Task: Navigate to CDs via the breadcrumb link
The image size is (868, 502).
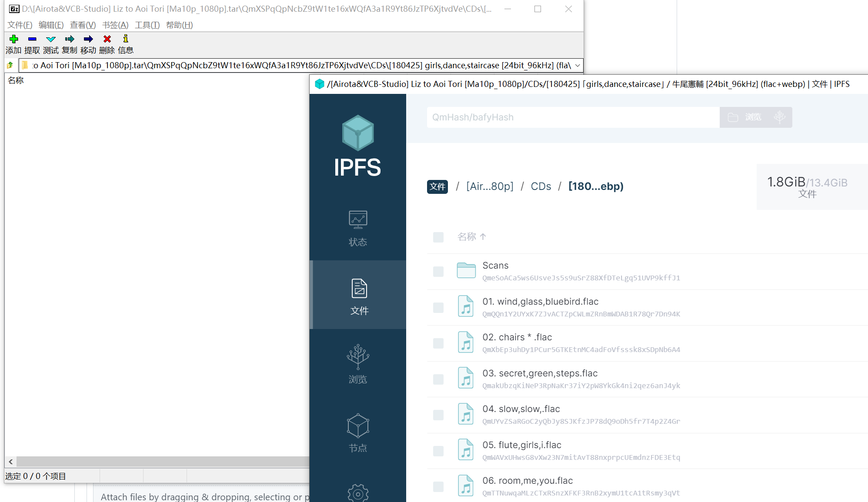Action: pyautogui.click(x=541, y=186)
